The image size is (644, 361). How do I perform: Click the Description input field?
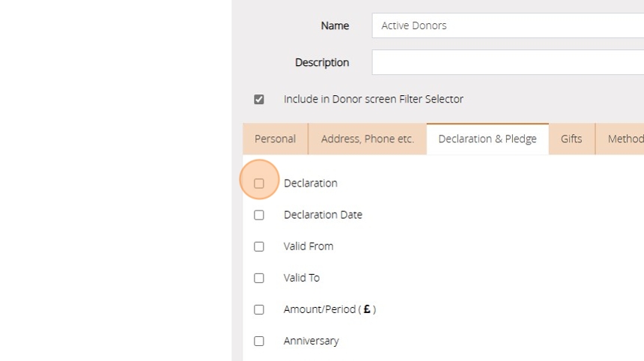pyautogui.click(x=508, y=62)
